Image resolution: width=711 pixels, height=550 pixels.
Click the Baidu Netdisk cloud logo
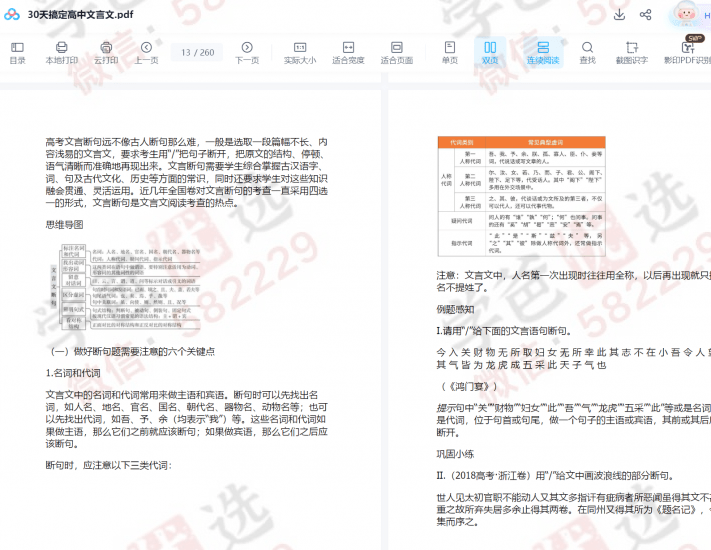12,15
